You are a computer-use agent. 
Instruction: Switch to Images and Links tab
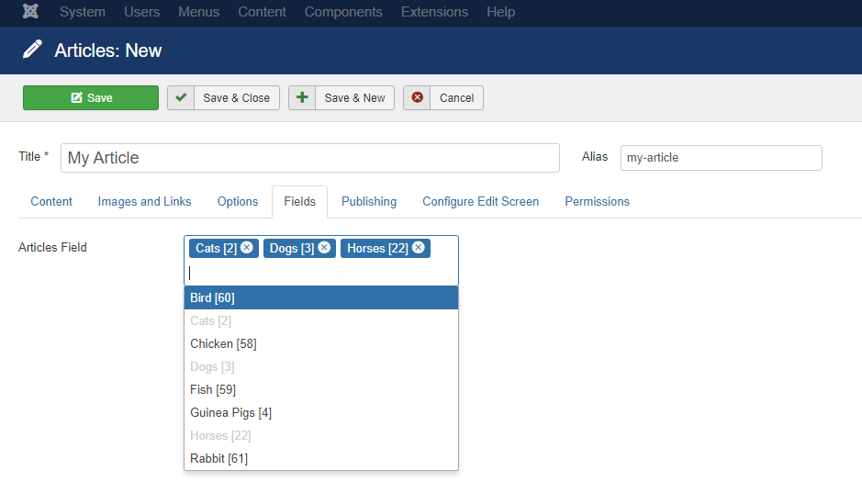144,202
